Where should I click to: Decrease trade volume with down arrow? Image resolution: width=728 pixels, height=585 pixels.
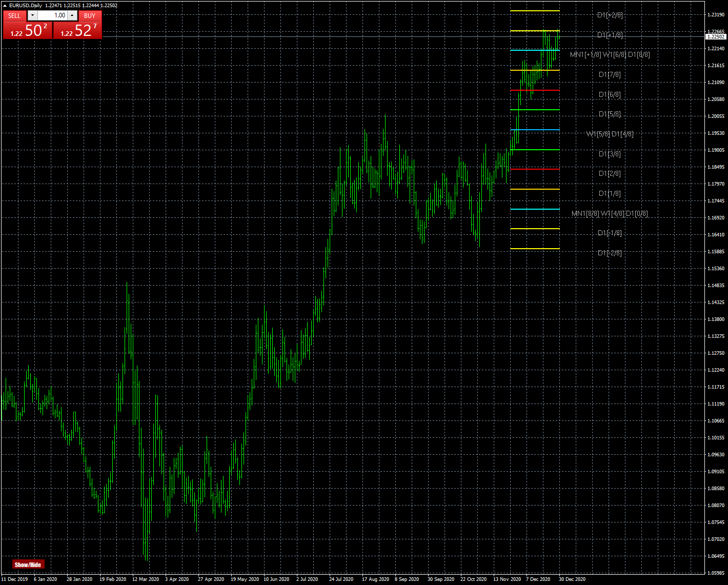click(x=32, y=15)
